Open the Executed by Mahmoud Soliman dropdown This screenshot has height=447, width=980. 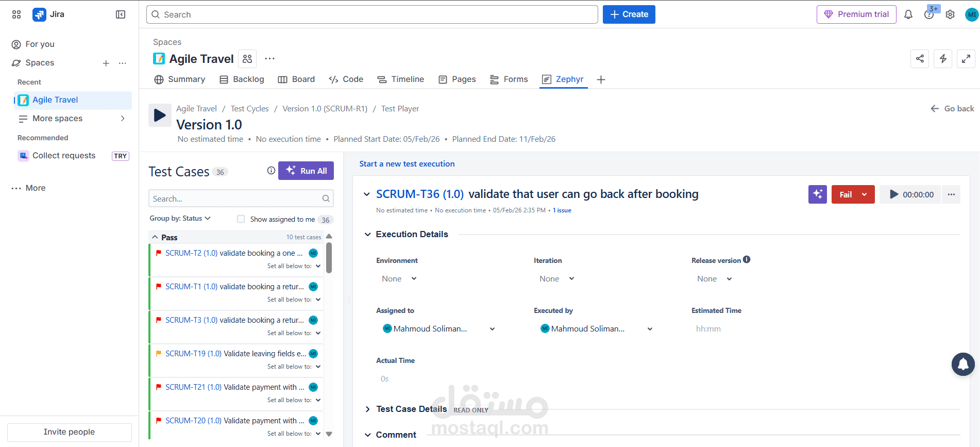597,329
